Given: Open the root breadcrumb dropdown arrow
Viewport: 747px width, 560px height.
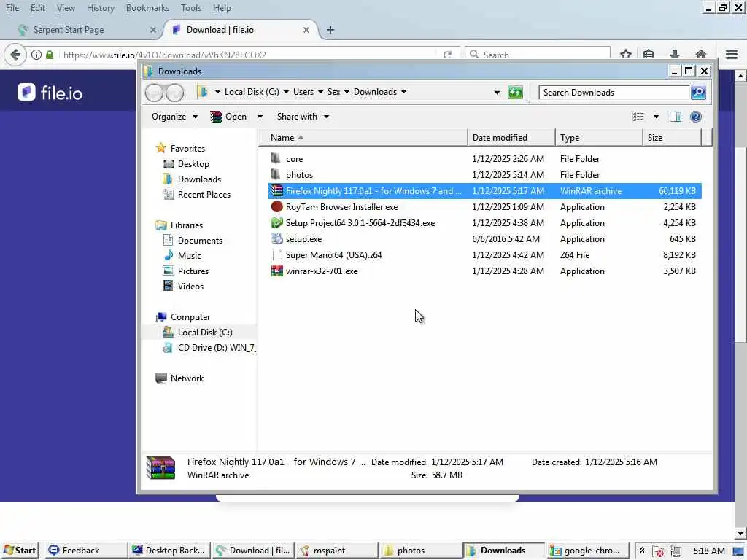Looking at the screenshot, I should 217,92.
